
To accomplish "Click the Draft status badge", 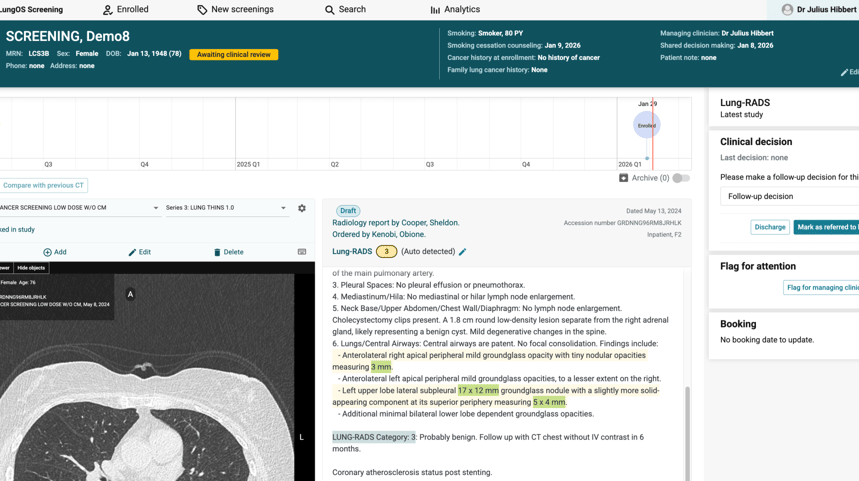I will (348, 210).
